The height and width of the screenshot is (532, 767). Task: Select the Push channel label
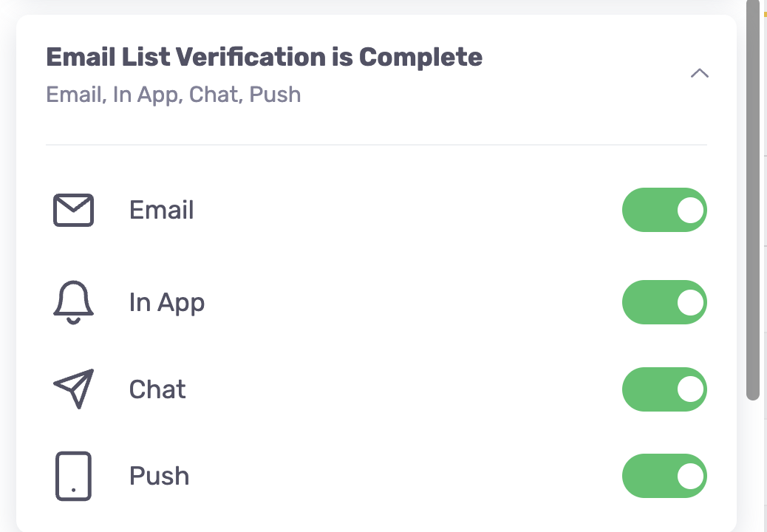coord(159,477)
